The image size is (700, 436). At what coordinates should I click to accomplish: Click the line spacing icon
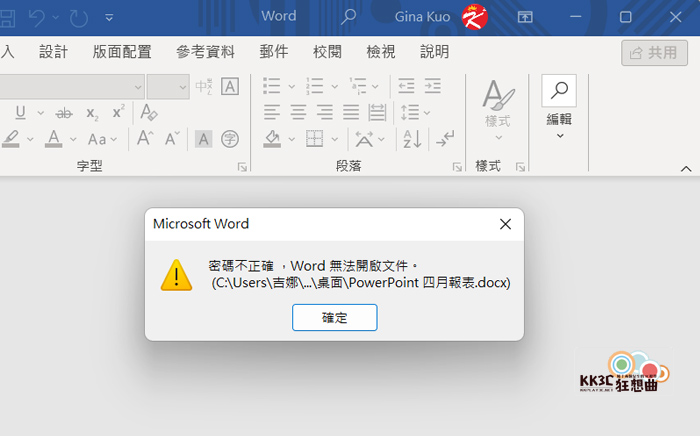point(410,112)
